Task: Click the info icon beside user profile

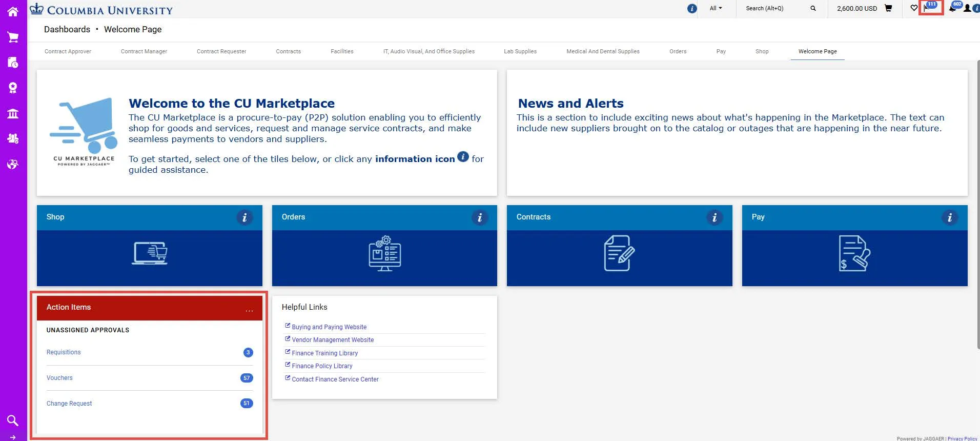Action: 976,8
